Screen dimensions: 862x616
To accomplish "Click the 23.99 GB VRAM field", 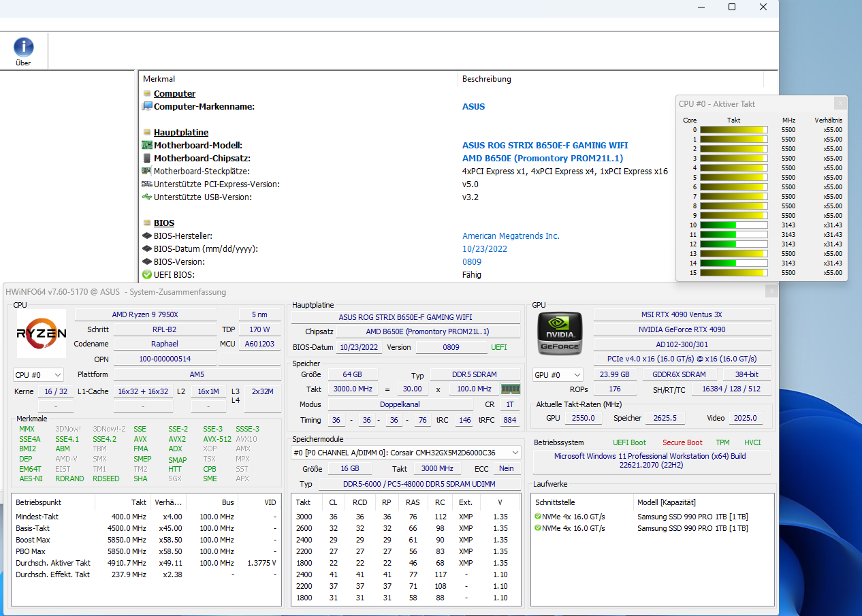I will point(616,374).
